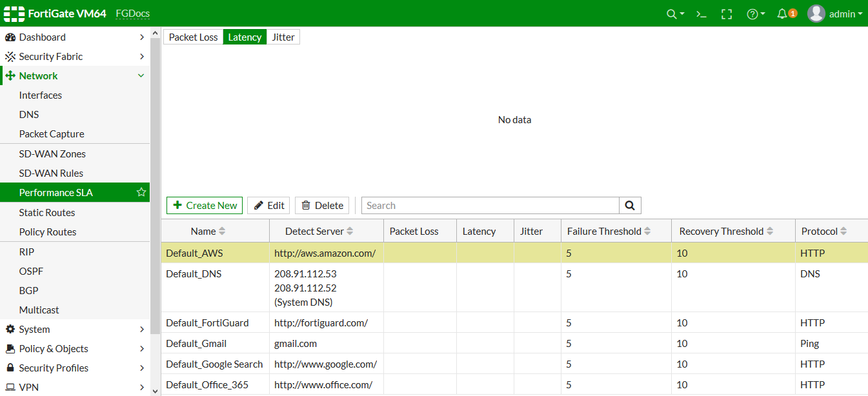Open the notifications bell

pos(783,14)
